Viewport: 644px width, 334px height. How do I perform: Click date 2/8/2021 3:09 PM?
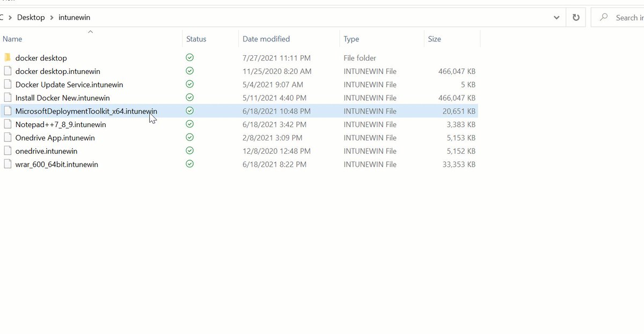272,138
